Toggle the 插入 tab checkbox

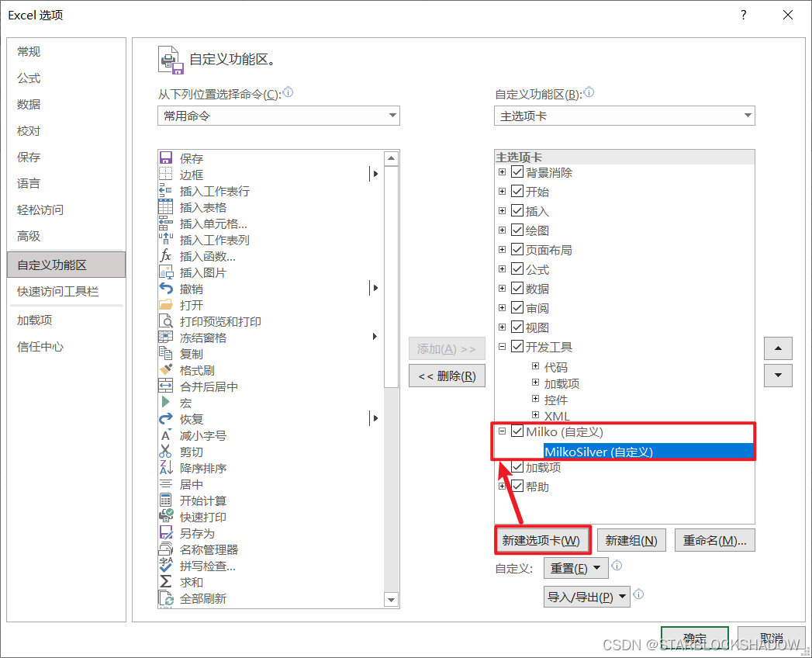(x=517, y=210)
